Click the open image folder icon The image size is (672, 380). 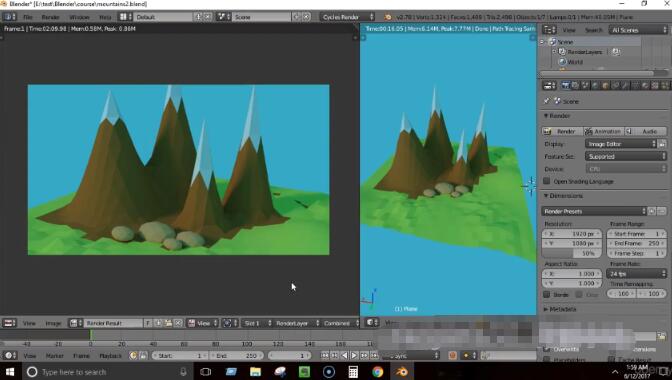tap(168, 323)
